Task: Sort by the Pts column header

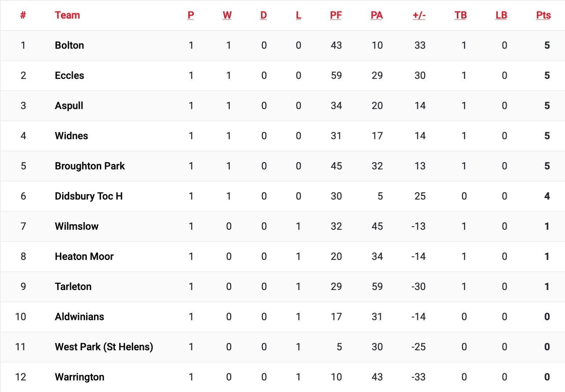Action: (543, 15)
